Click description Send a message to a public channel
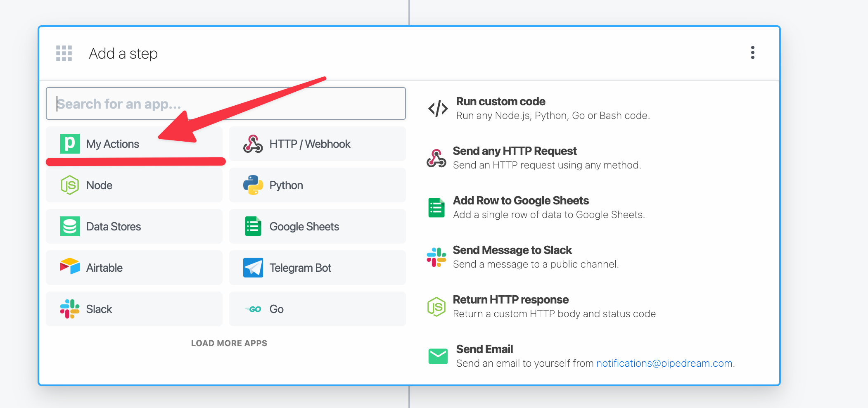Screen dimensions: 868x408 point(536,264)
